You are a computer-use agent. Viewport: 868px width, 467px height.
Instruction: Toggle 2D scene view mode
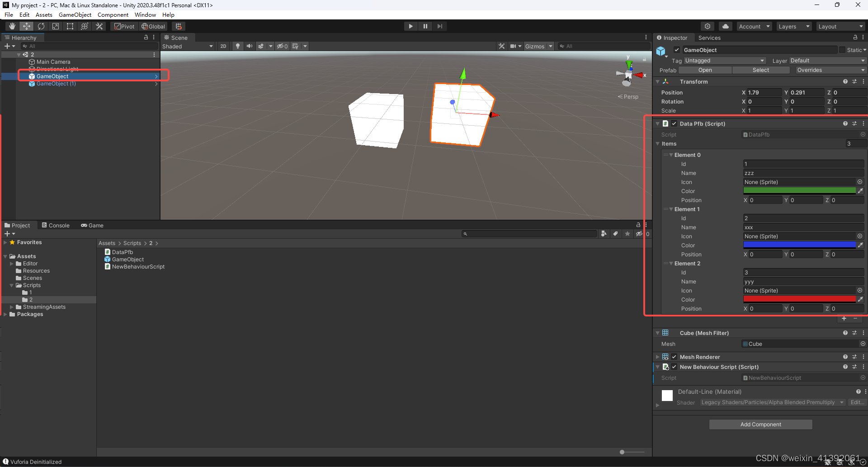(x=223, y=46)
